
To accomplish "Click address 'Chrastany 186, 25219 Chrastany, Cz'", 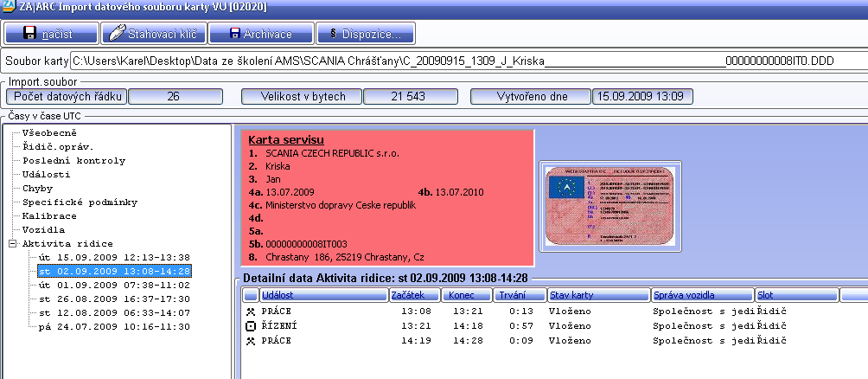I will 345,257.
